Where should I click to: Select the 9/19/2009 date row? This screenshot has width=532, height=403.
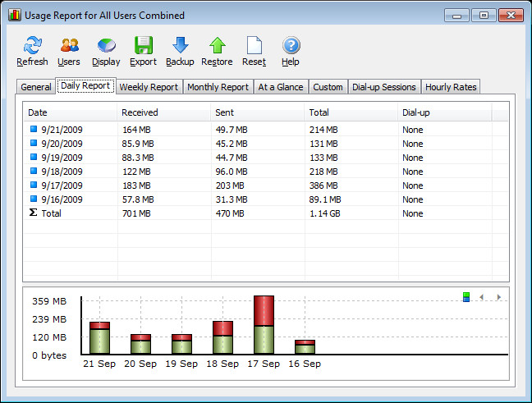(x=266, y=158)
